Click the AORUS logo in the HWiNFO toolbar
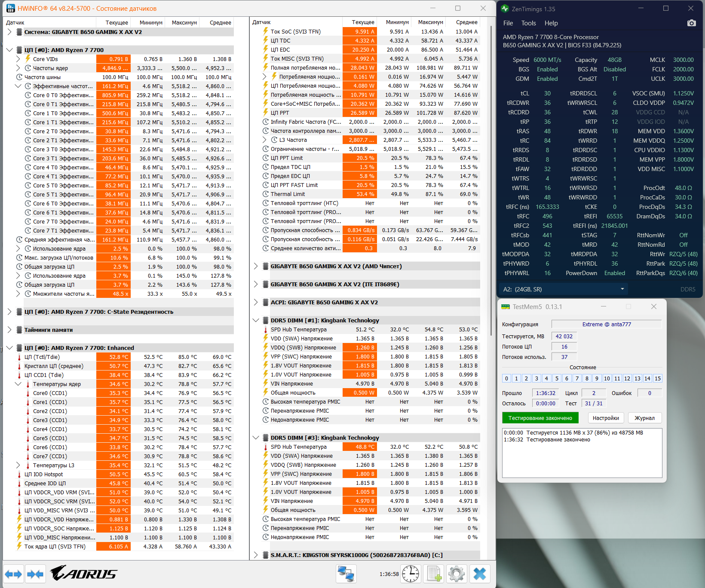Screen dimensions: 705x588 [83, 573]
